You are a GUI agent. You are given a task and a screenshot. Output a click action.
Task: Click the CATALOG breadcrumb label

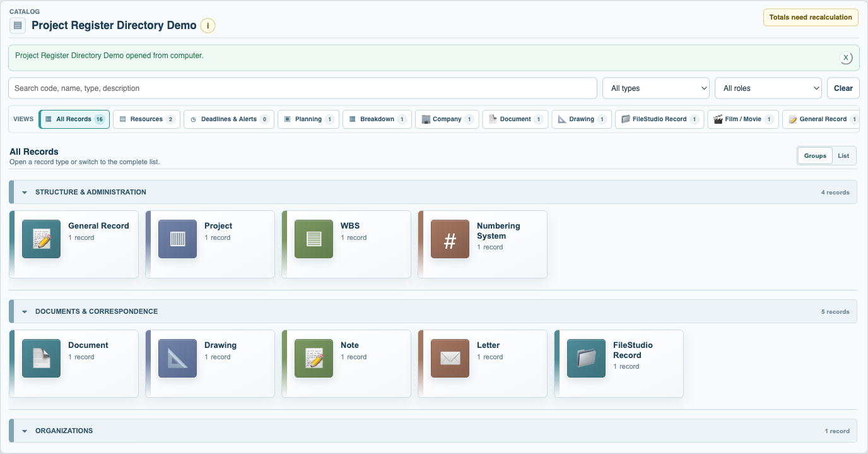tap(25, 11)
